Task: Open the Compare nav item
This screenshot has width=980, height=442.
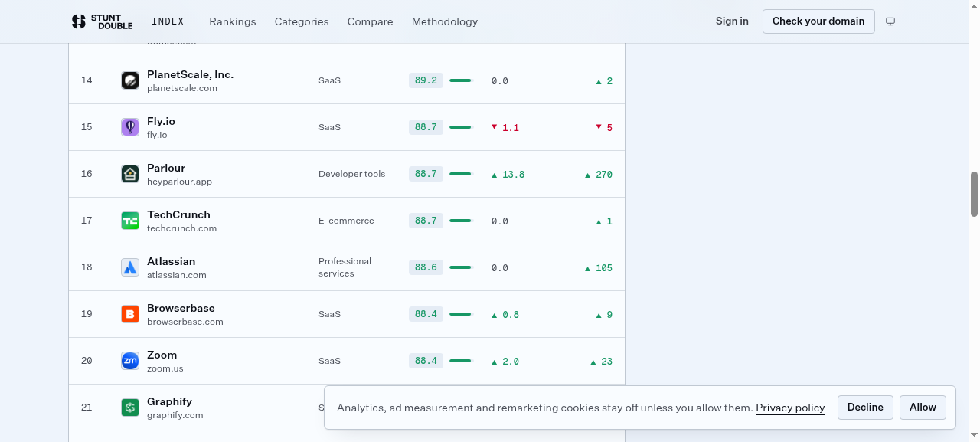Action: coord(370,21)
